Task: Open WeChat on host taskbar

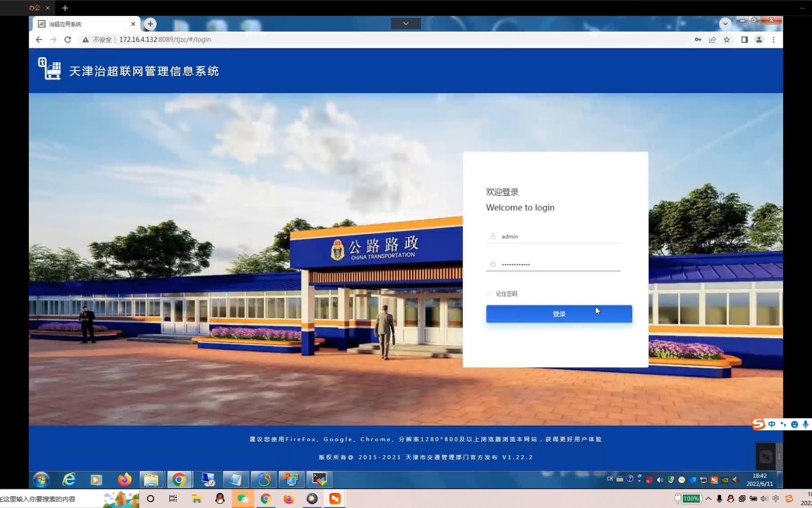Action: (243, 499)
